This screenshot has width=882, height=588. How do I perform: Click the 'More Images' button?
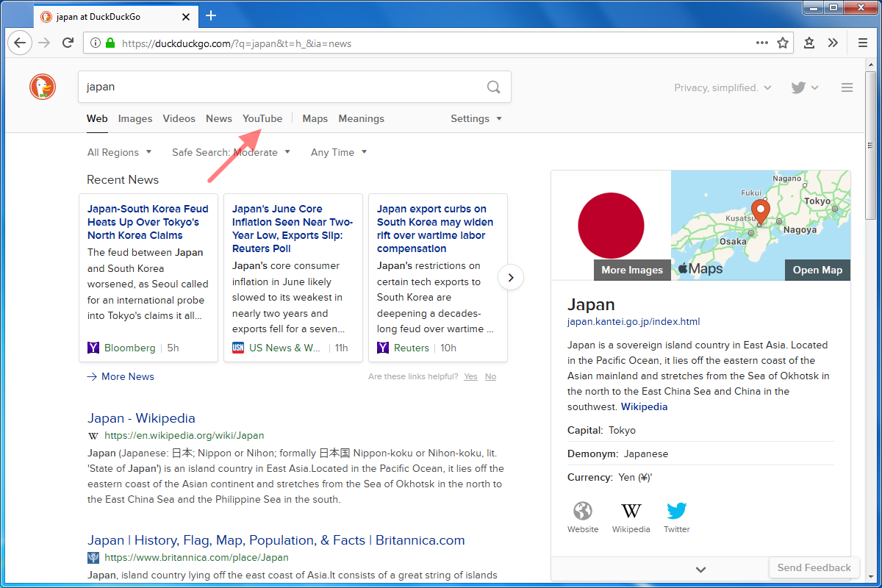[632, 270]
